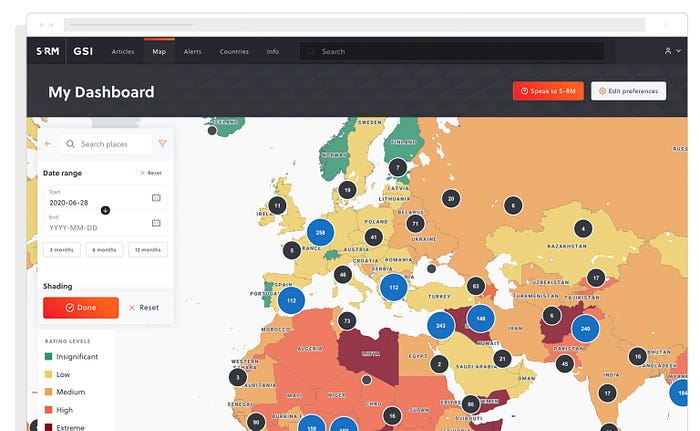
Task: Click the Kazakhstan country label
Action: tap(567, 246)
